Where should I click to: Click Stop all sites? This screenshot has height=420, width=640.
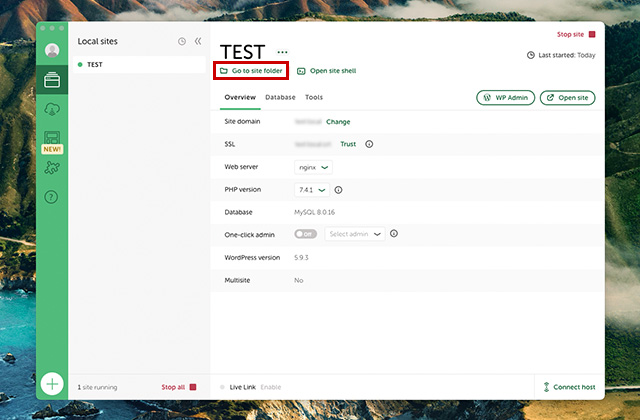179,387
